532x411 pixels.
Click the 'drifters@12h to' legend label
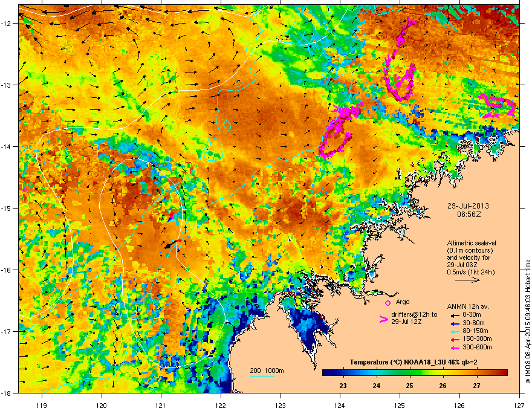[414, 315]
